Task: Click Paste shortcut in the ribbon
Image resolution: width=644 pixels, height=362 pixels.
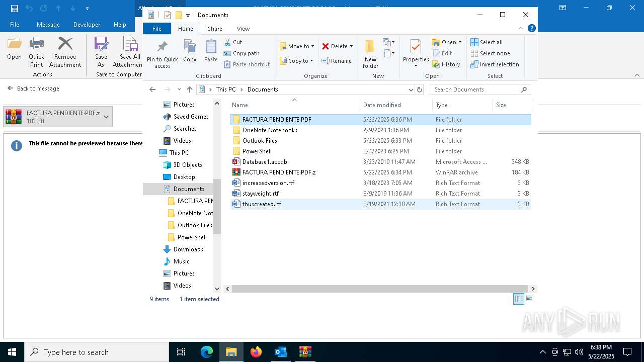Action: [x=247, y=64]
